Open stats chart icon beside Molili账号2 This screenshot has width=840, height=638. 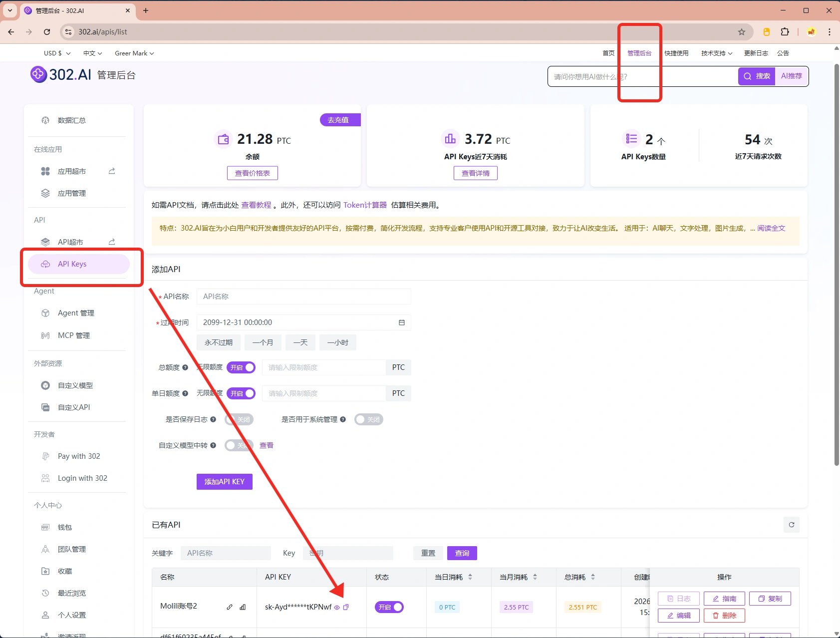(243, 607)
